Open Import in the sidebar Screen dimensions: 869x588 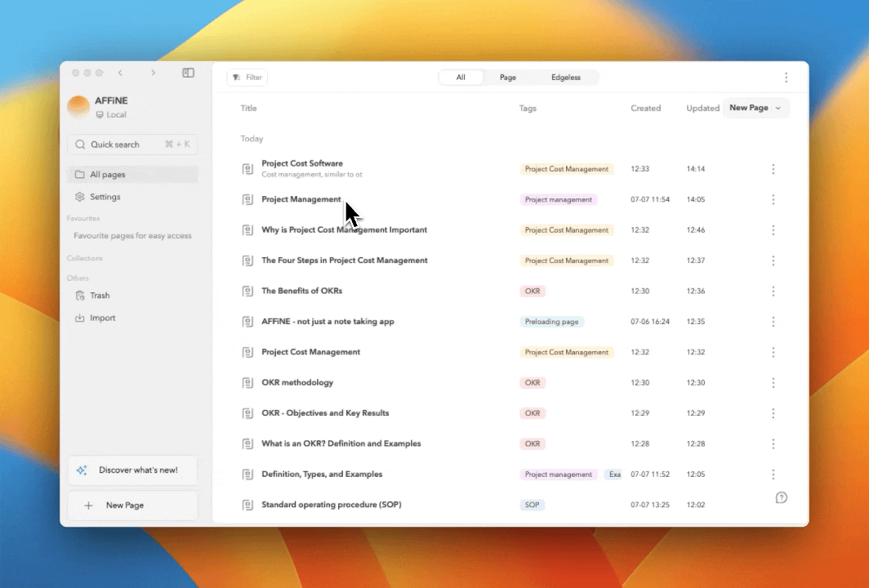click(132, 318)
